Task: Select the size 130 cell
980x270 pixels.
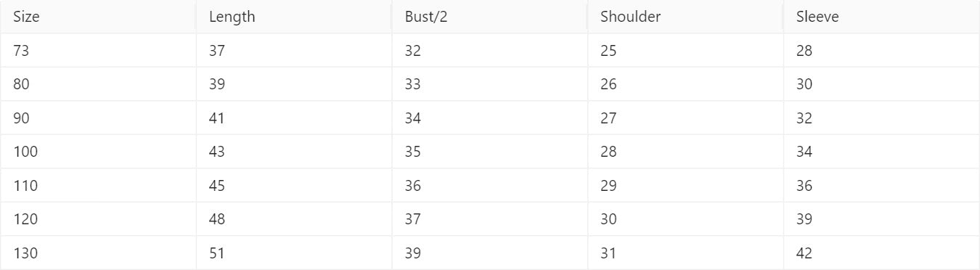Action: [x=98, y=253]
